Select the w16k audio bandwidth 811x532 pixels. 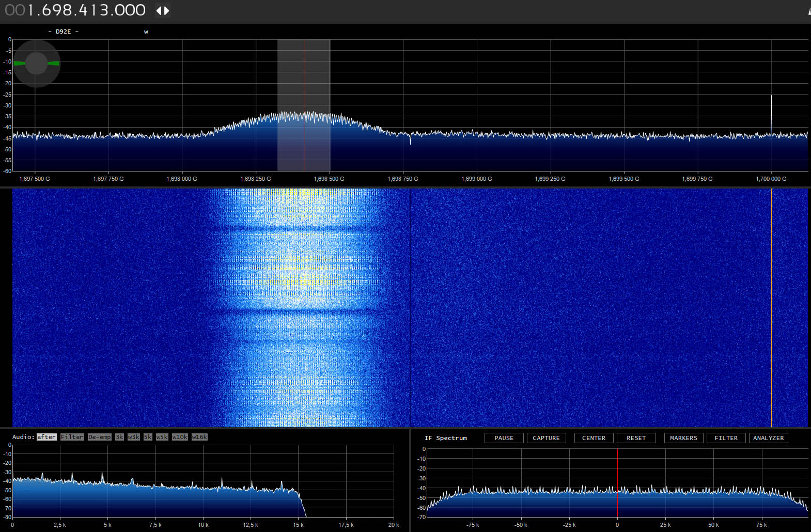point(199,437)
